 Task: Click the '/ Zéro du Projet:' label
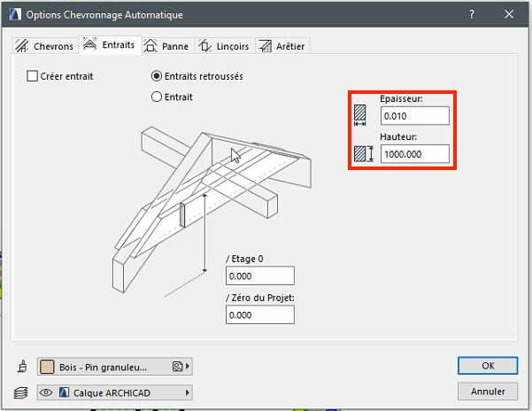tap(260, 298)
